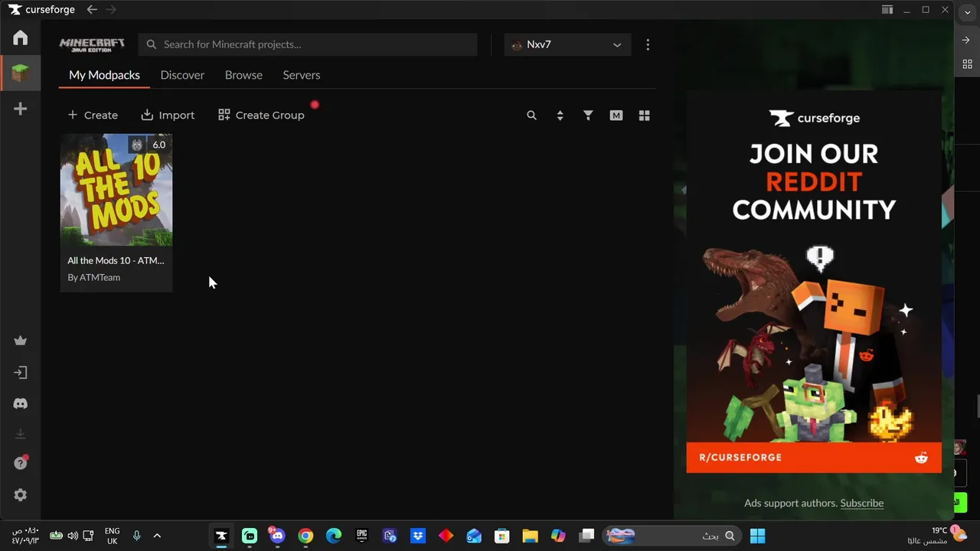Open Nxv7 account dropdown
The image size is (980, 551).
click(567, 44)
